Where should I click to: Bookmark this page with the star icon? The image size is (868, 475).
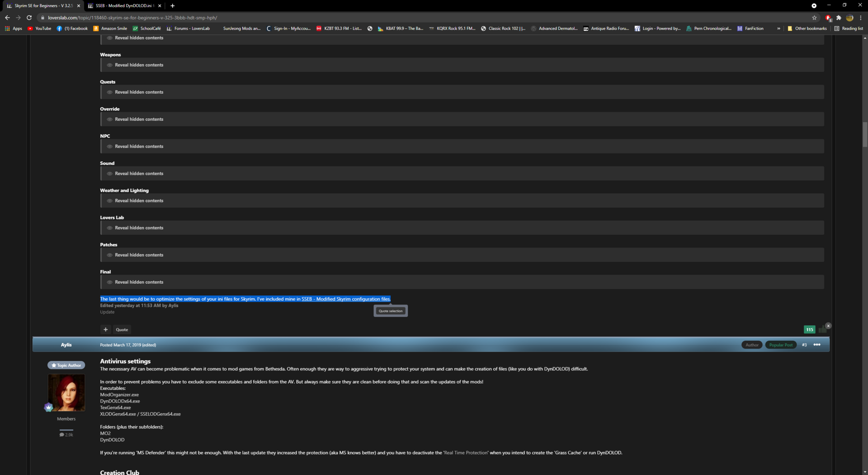pos(814,18)
